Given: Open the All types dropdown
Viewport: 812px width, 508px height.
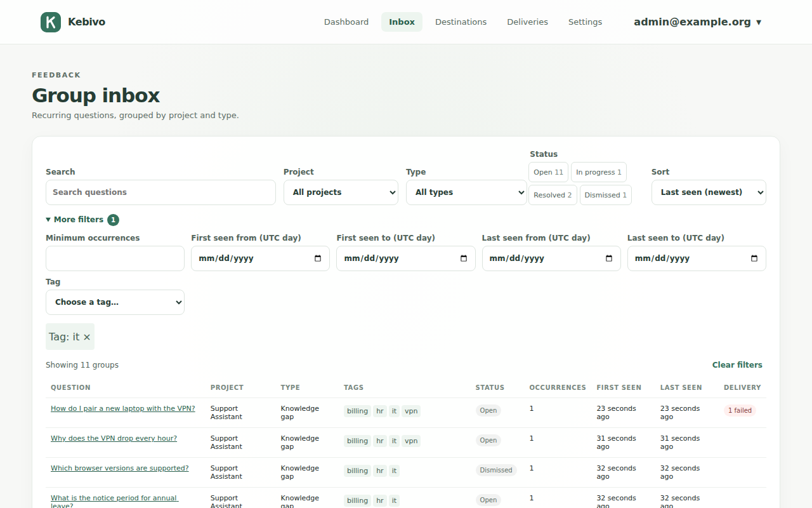Looking at the screenshot, I should coord(466,192).
